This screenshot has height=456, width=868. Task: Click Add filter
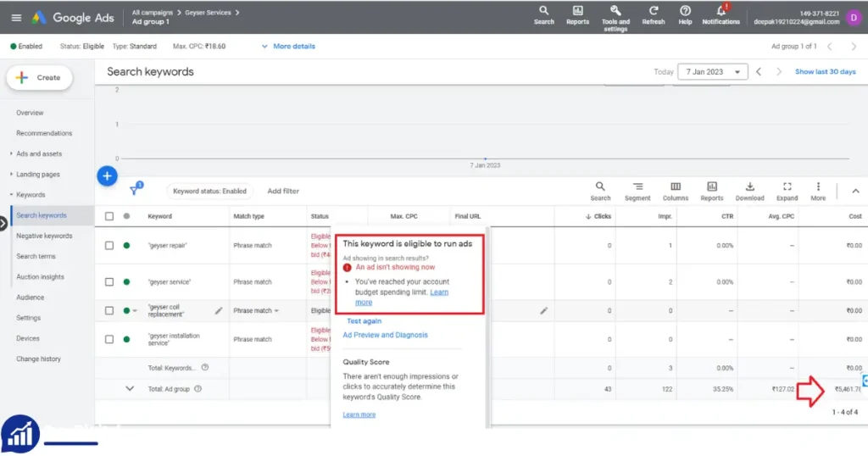click(283, 191)
